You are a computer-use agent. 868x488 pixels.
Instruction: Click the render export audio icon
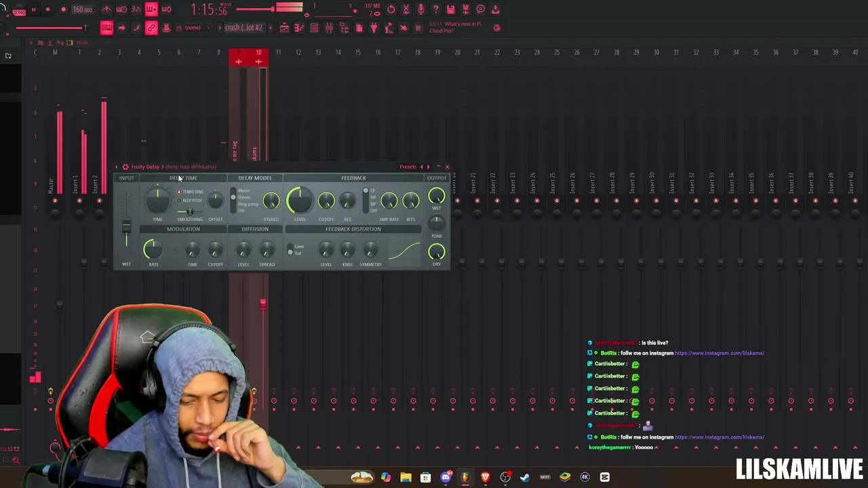[x=466, y=9]
